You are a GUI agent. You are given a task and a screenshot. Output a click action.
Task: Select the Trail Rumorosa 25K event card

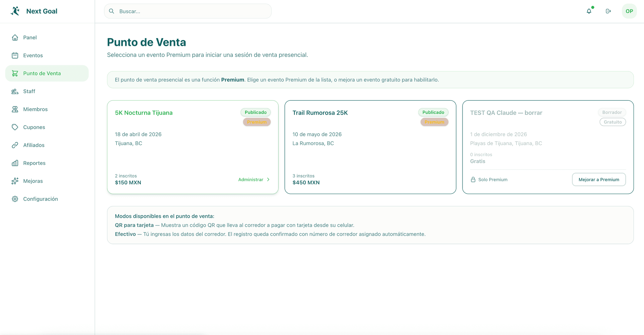pyautogui.click(x=370, y=147)
